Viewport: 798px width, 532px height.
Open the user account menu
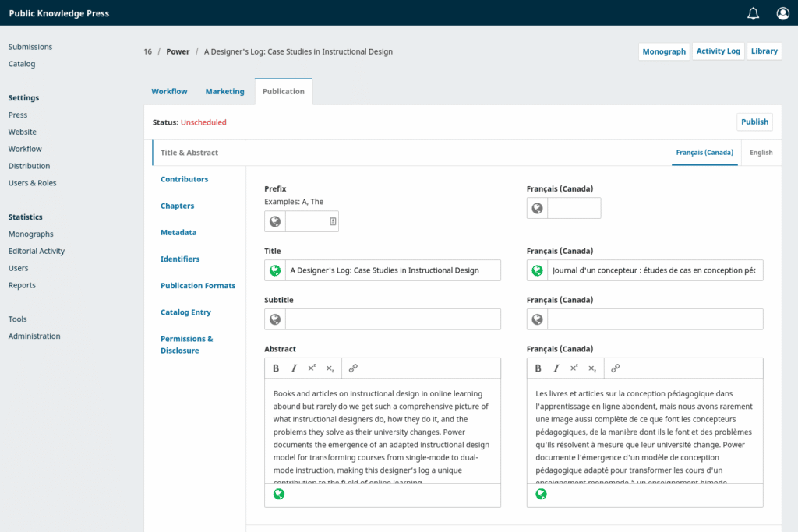(782, 13)
